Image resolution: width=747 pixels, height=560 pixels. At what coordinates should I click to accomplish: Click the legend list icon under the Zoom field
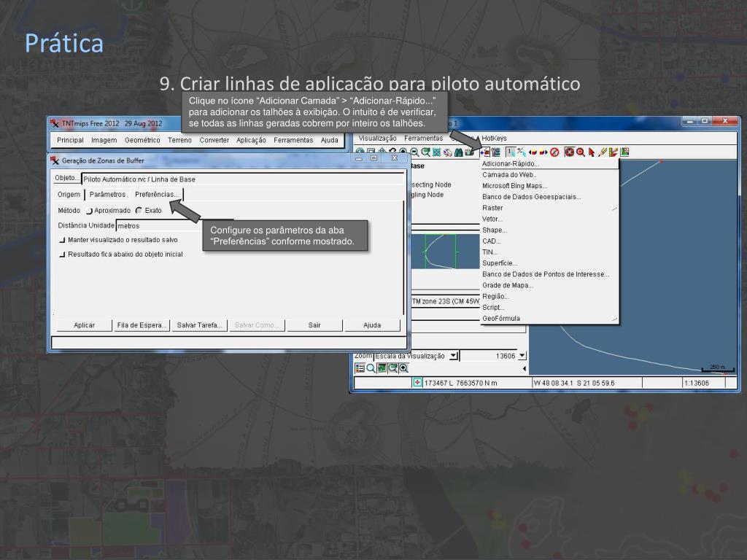tap(360, 368)
